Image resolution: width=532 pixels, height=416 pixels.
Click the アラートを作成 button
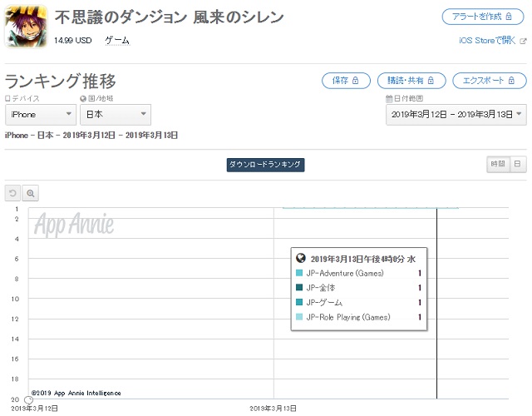(483, 17)
